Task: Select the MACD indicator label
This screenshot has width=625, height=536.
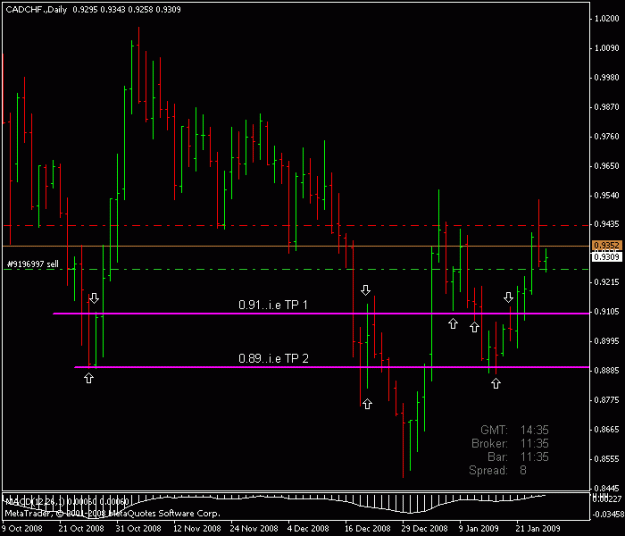Action: [66, 501]
